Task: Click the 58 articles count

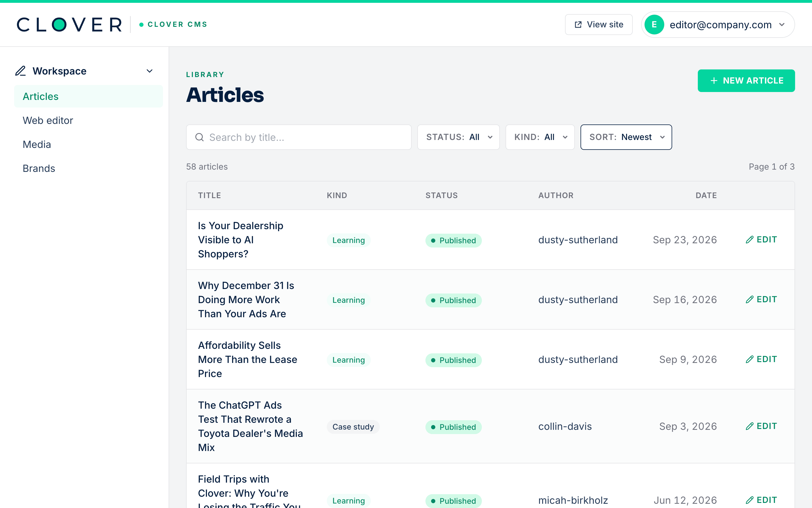Action: click(207, 167)
